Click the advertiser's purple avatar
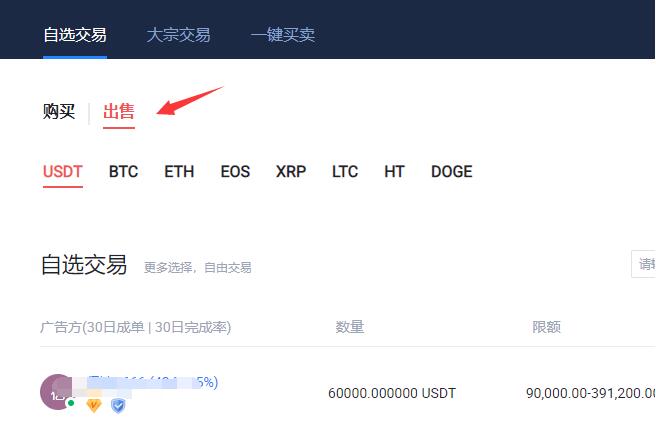This screenshot has height=434, width=656. 57,392
